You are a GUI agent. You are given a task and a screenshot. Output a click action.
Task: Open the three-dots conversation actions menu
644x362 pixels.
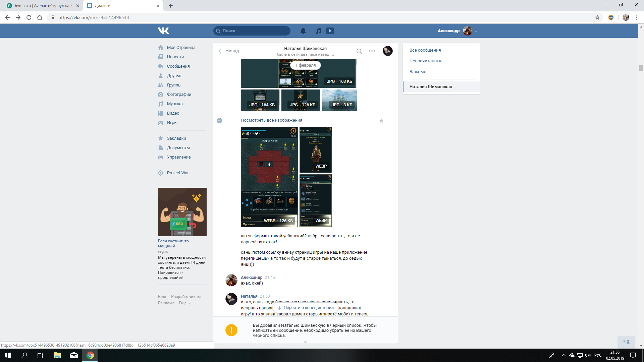coord(372,51)
